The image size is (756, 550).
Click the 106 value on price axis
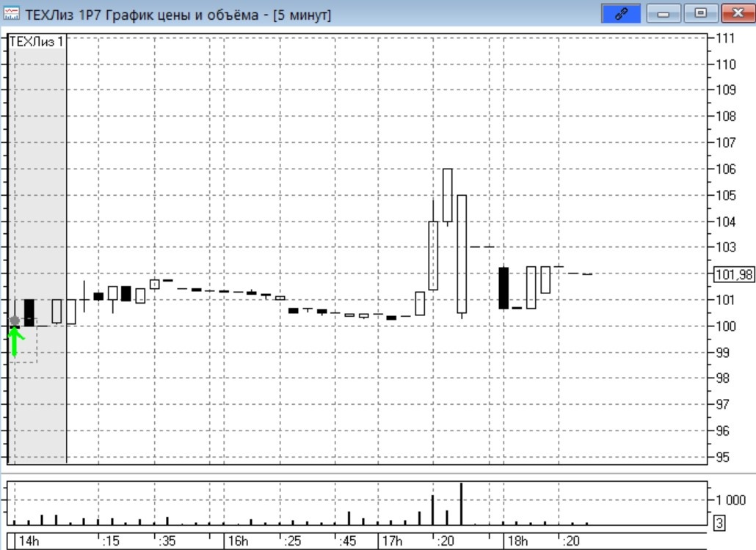[x=725, y=169]
